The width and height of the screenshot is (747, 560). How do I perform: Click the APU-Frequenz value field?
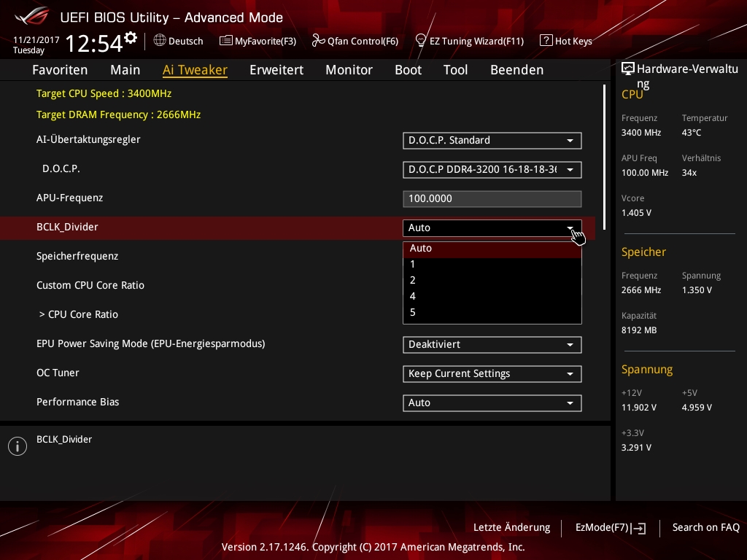tap(492, 198)
